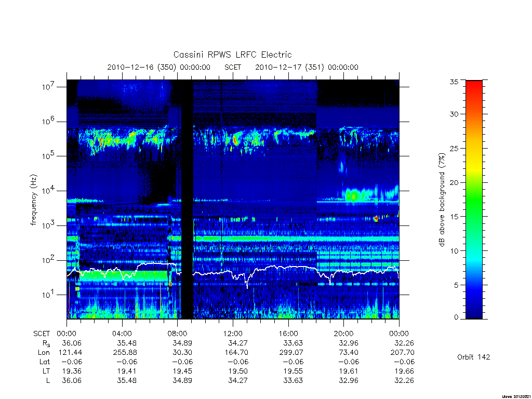Click the '12:00' time tick label
Viewport: 532px width, 399px height.
[233, 334]
